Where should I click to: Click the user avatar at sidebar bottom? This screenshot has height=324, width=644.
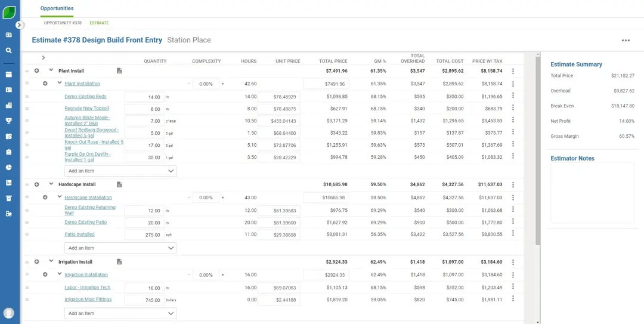pos(8,313)
